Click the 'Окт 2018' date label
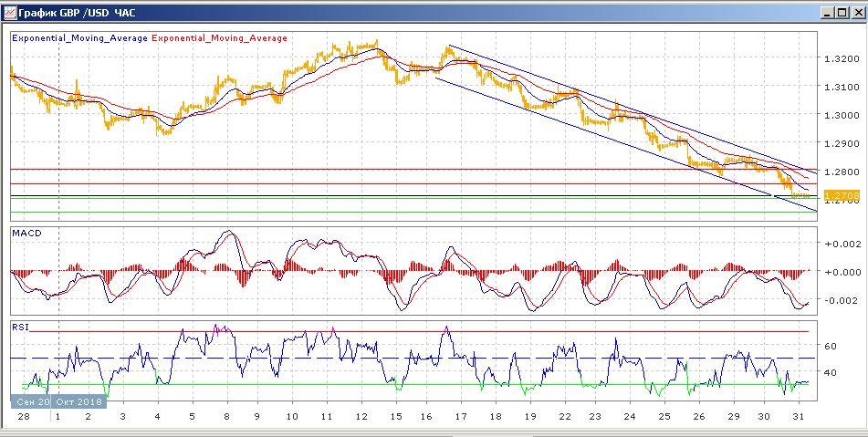The height and width of the screenshot is (437, 868). click(80, 401)
